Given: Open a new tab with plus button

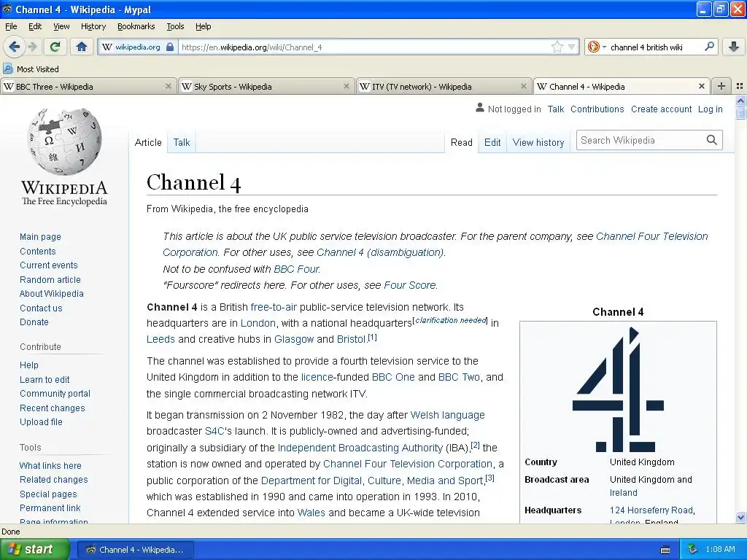Looking at the screenshot, I should (721, 86).
